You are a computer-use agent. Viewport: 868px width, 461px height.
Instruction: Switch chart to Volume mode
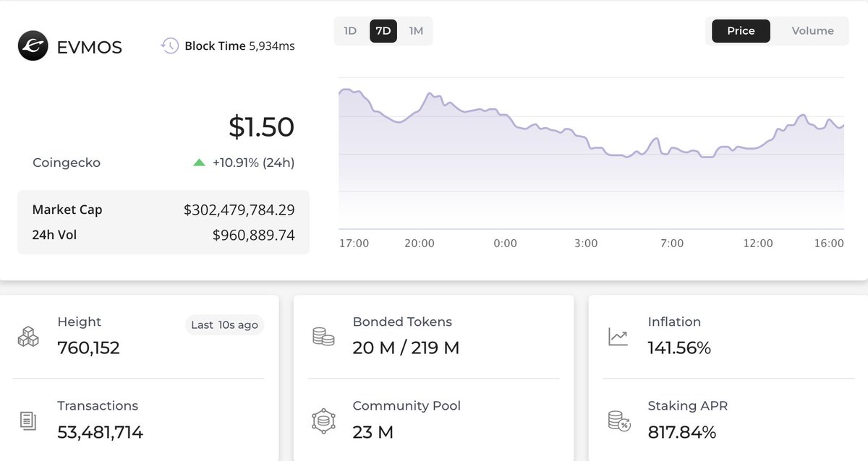tap(812, 31)
